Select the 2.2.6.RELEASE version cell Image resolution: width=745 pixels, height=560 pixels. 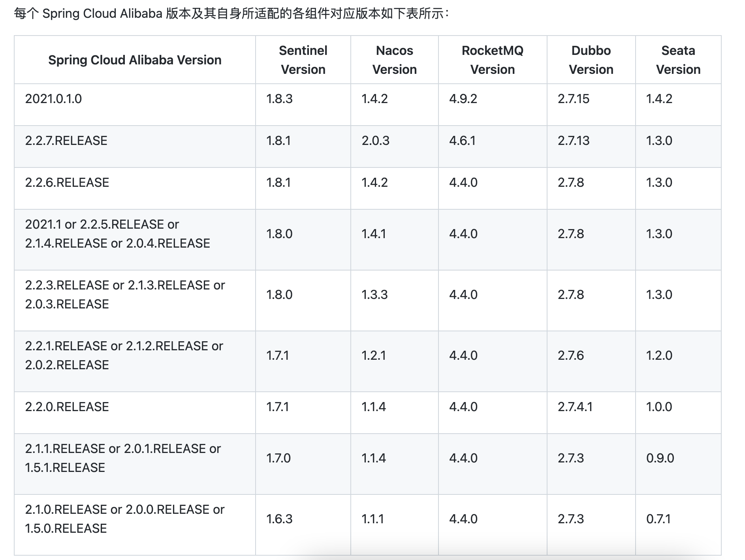click(67, 182)
